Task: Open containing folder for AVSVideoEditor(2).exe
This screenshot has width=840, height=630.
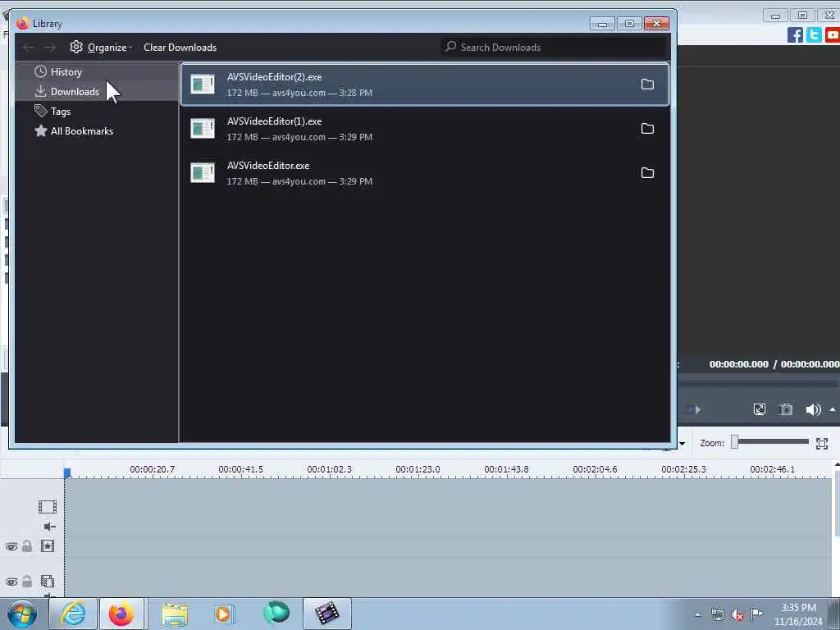Action: click(648, 84)
